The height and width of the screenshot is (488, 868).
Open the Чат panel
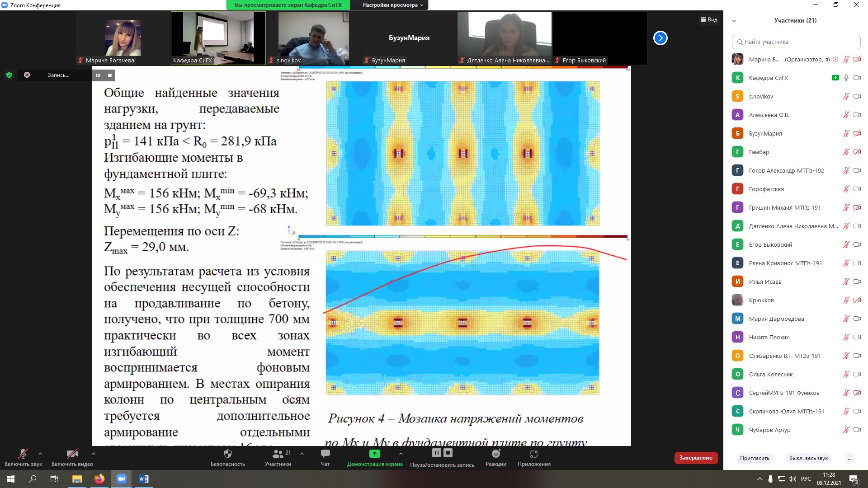click(325, 457)
